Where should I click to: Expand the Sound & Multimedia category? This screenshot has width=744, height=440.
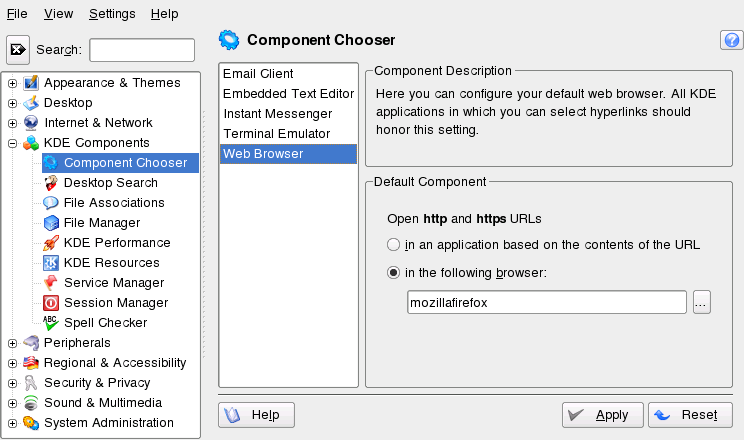[x=12, y=403]
